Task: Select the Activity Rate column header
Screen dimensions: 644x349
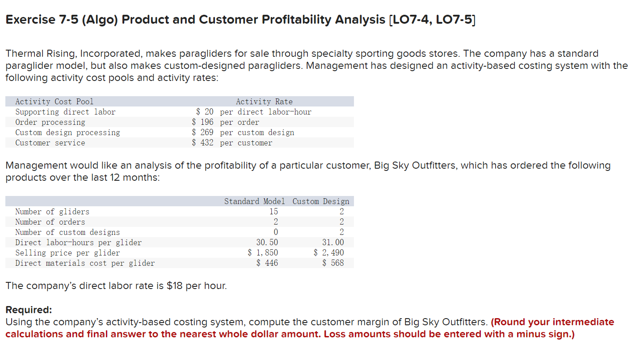Action: (x=264, y=102)
